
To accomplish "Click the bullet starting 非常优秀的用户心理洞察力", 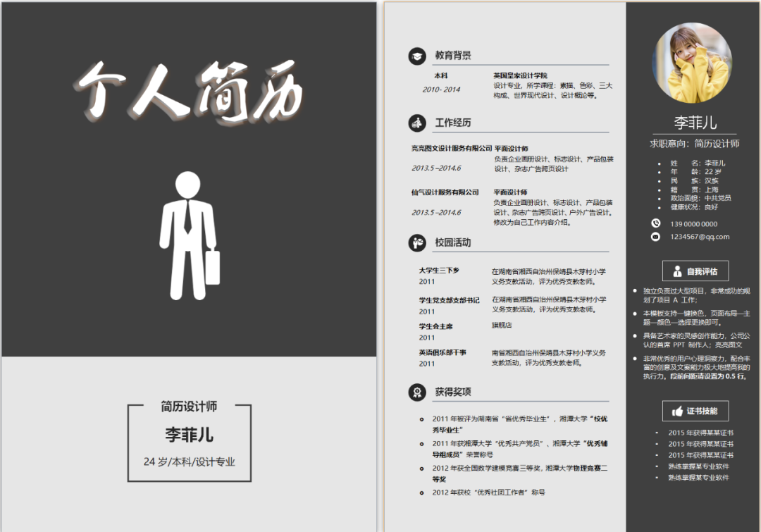I will [x=696, y=367].
